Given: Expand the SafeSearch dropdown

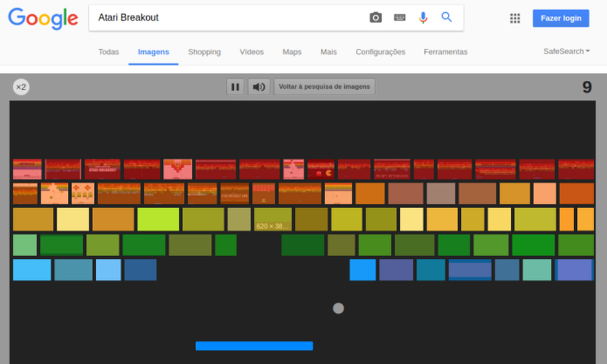Looking at the screenshot, I should 566,51.
